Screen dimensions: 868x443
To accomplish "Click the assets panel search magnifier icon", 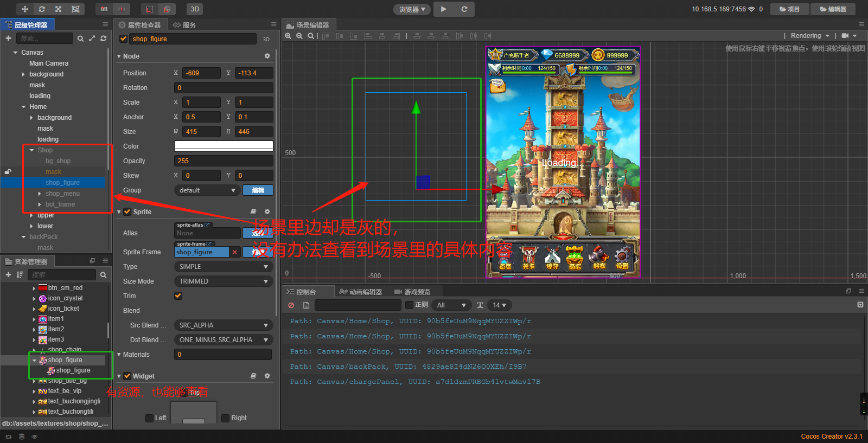I will tap(103, 275).
